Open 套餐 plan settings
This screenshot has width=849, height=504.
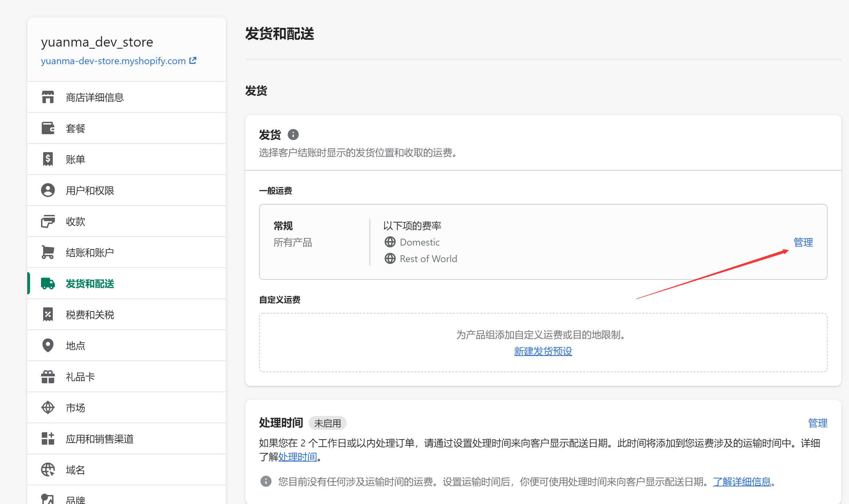(x=127, y=128)
